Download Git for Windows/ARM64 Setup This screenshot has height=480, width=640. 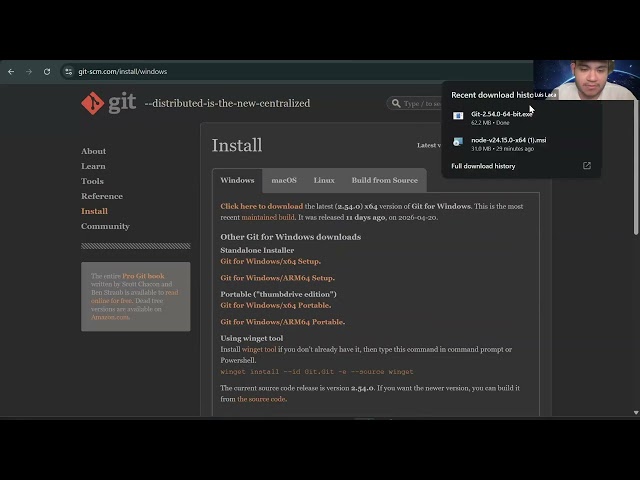click(278, 278)
